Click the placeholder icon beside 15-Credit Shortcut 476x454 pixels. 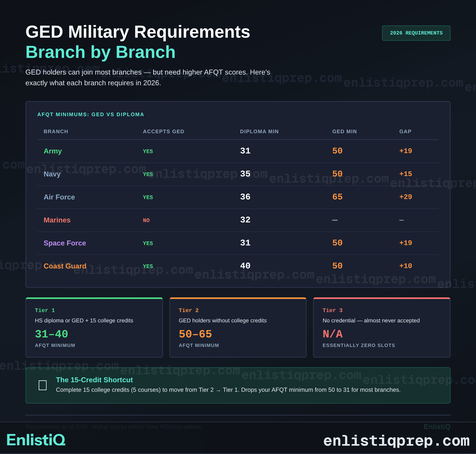coord(43,385)
